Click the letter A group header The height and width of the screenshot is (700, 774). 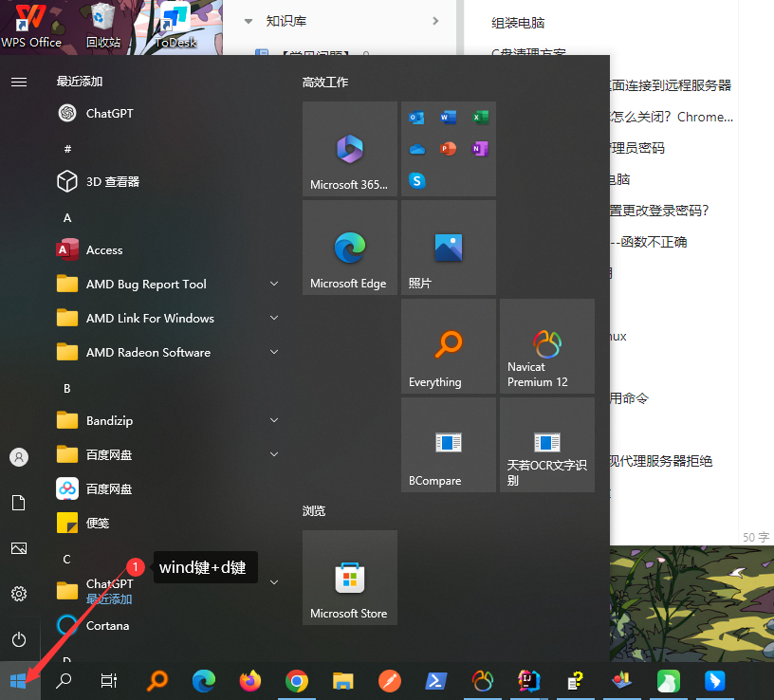pyautogui.click(x=67, y=218)
